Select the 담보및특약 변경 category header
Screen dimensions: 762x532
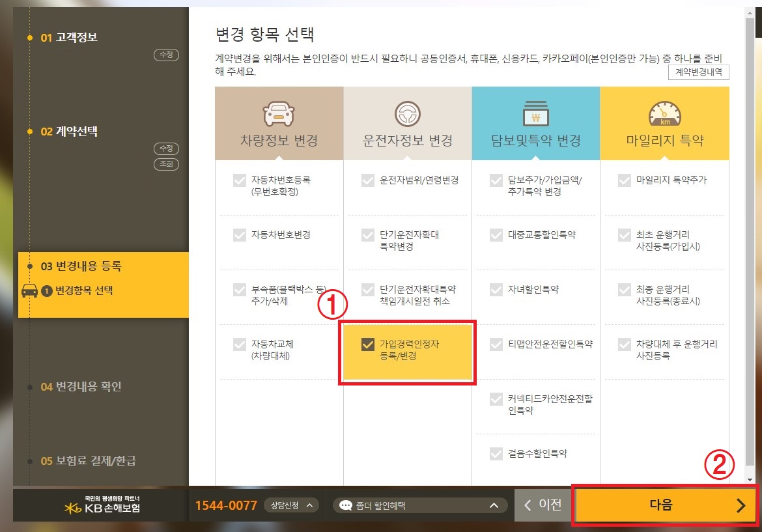[x=536, y=124]
